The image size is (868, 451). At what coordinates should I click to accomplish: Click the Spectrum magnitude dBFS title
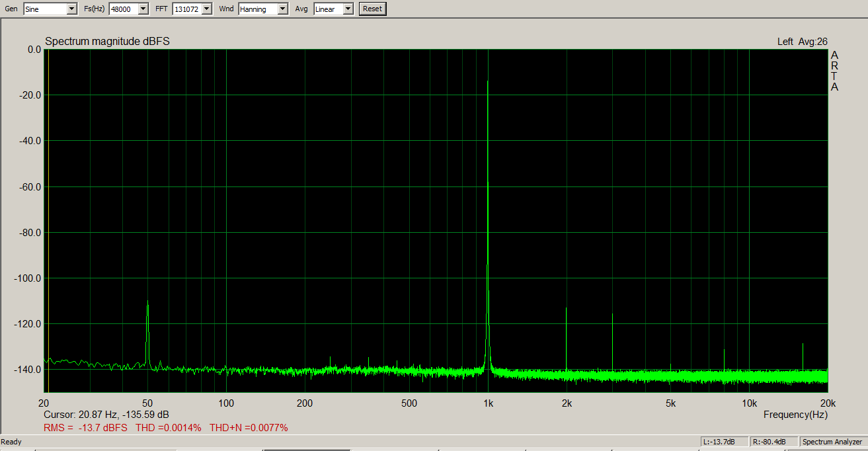click(x=107, y=42)
